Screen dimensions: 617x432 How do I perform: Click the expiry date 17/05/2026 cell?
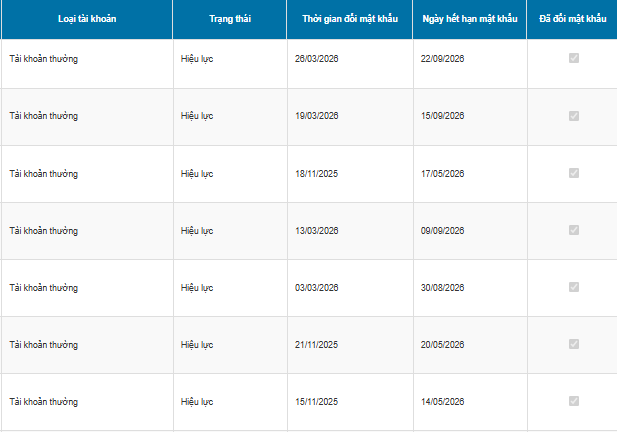[443, 174]
